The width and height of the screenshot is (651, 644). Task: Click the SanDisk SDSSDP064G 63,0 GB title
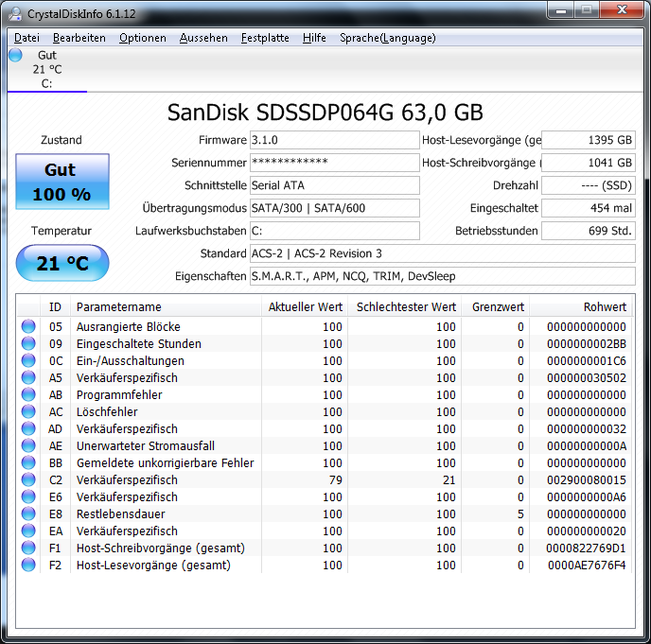pyautogui.click(x=325, y=113)
